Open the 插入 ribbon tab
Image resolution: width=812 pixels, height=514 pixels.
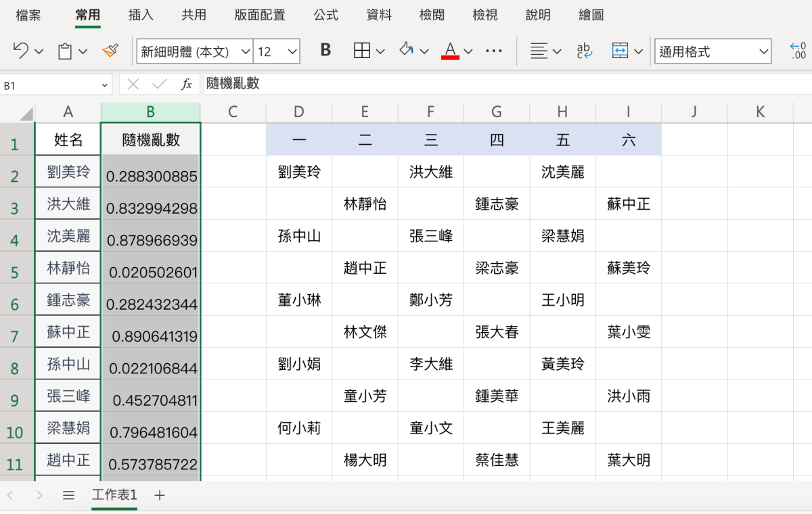(x=141, y=15)
